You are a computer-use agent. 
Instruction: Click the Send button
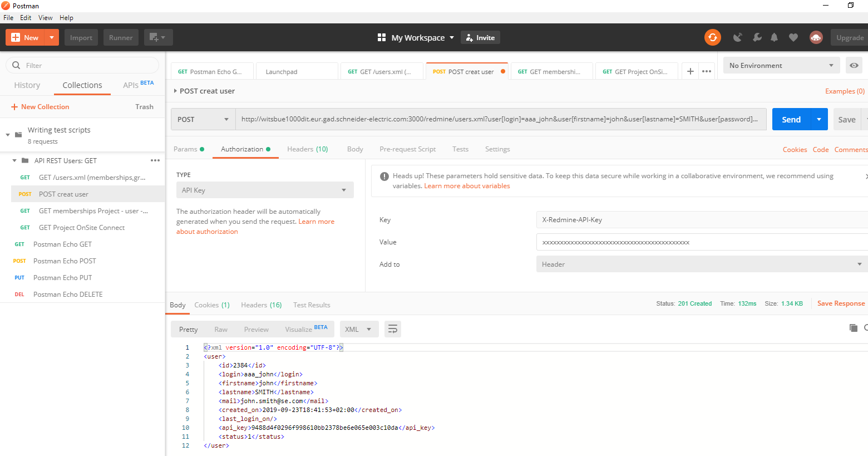coord(791,119)
